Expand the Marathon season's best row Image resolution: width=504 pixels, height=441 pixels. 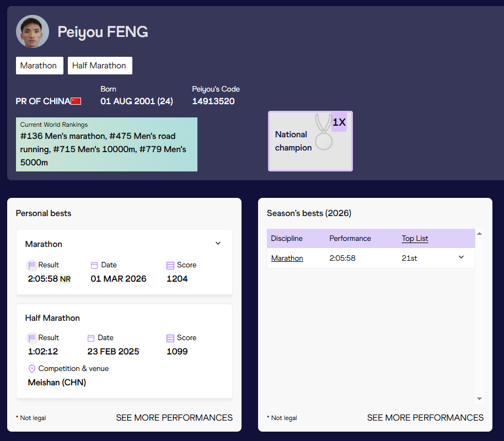tap(462, 257)
